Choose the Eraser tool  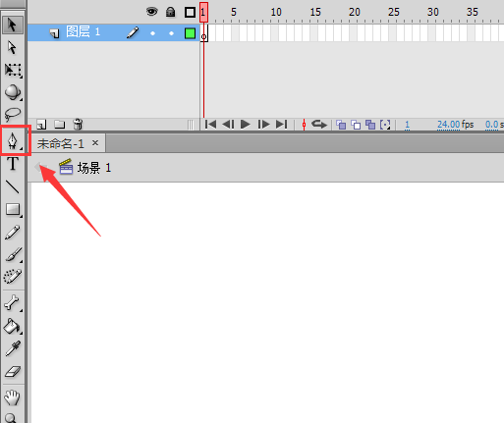coord(13,372)
